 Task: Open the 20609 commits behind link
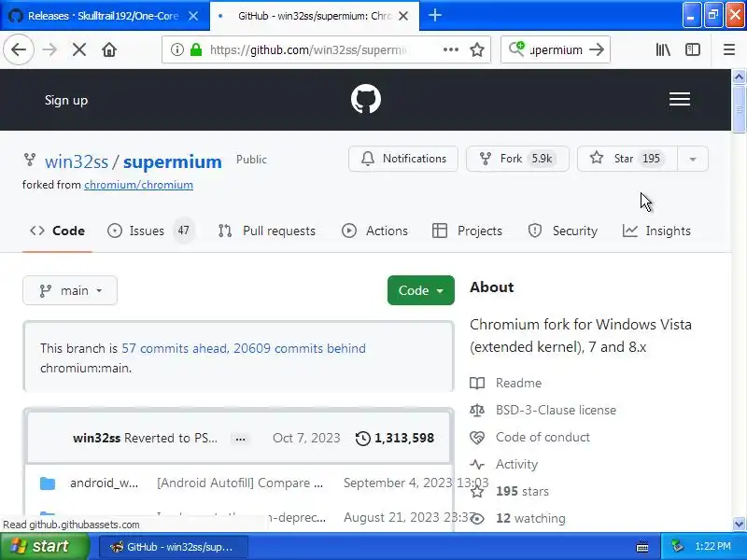click(300, 348)
